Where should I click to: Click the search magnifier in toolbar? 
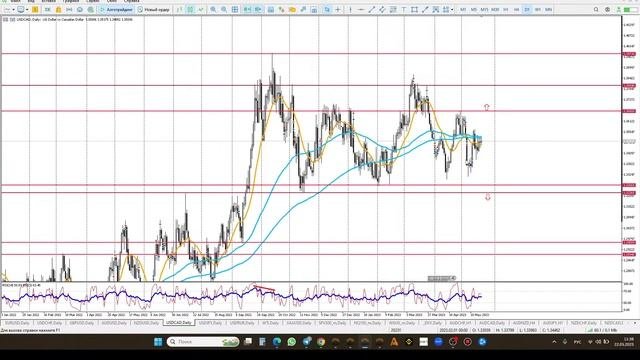pyautogui.click(x=596, y=9)
